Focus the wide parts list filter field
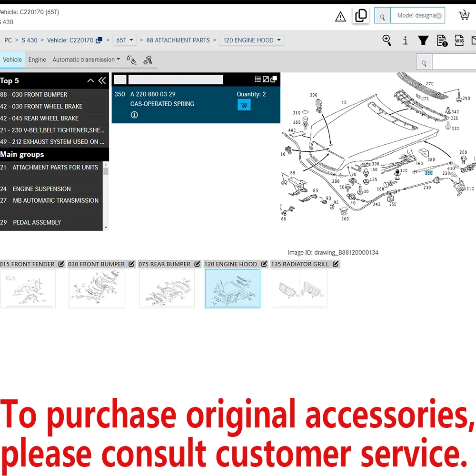 pos(176,79)
